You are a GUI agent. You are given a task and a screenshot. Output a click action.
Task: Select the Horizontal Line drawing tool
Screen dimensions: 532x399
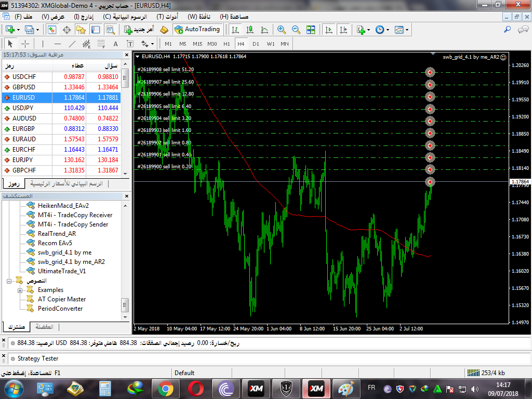58,44
